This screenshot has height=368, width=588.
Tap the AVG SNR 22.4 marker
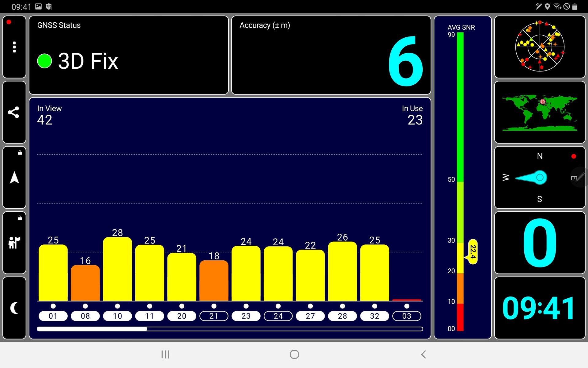(473, 251)
